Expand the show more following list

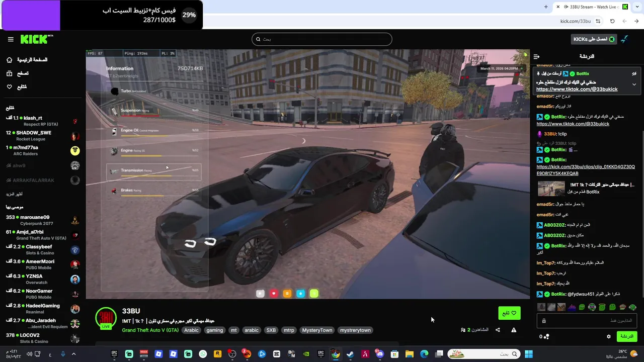point(14,194)
